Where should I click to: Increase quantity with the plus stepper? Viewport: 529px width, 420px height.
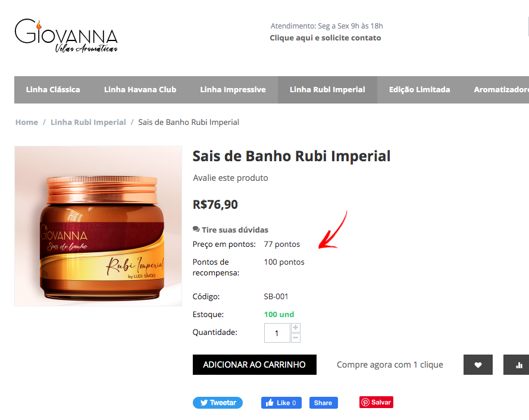(x=296, y=328)
